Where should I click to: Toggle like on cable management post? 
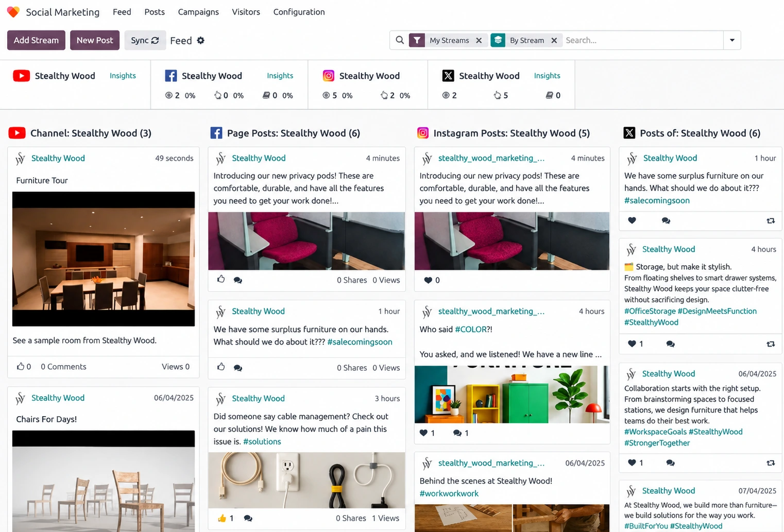(222, 518)
